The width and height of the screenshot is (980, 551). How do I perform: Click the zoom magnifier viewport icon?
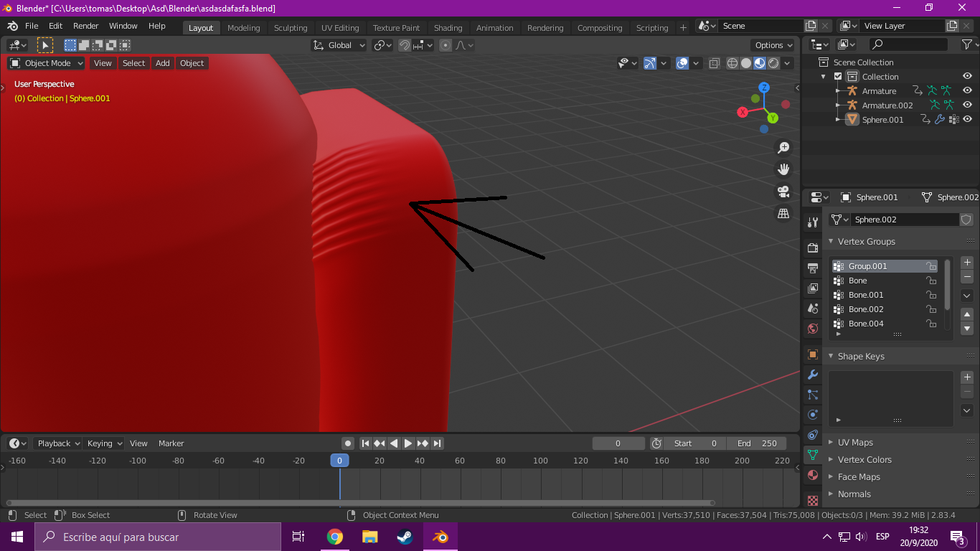(783, 148)
